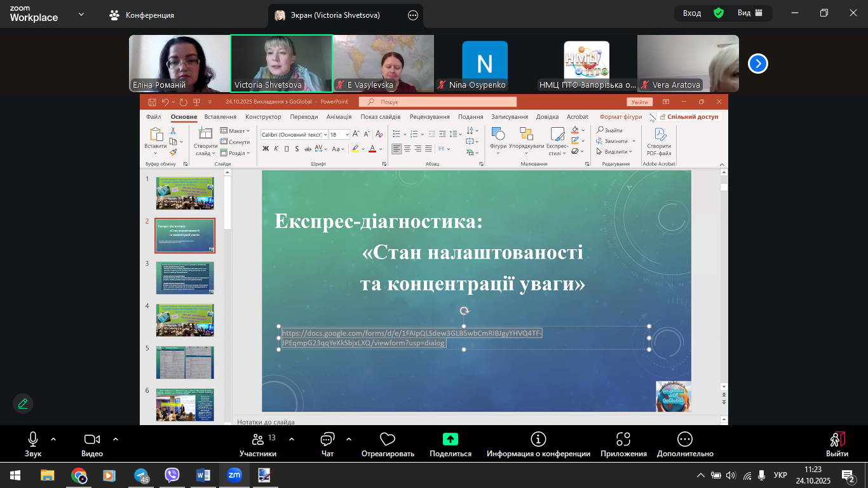This screenshot has height=488, width=868.
Task: Open the Participants panel icon
Action: point(257,440)
